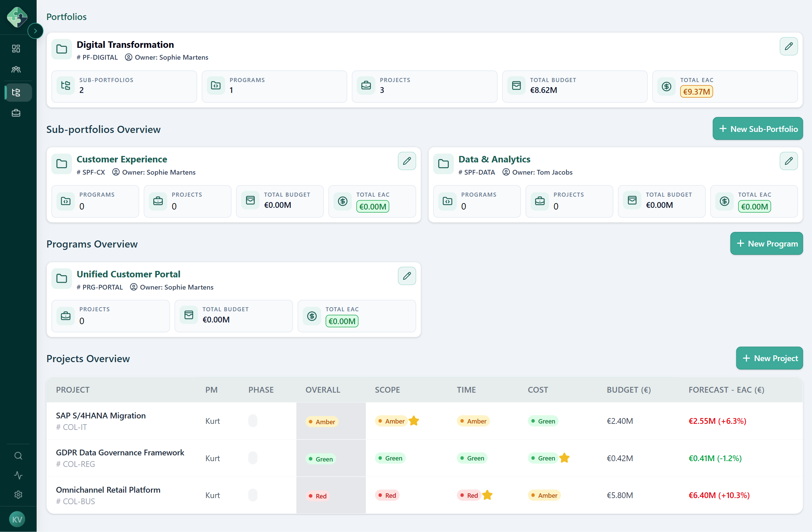Select the portfolios hierarchy icon in sidebar
The width and height of the screenshot is (812, 532).
16,93
